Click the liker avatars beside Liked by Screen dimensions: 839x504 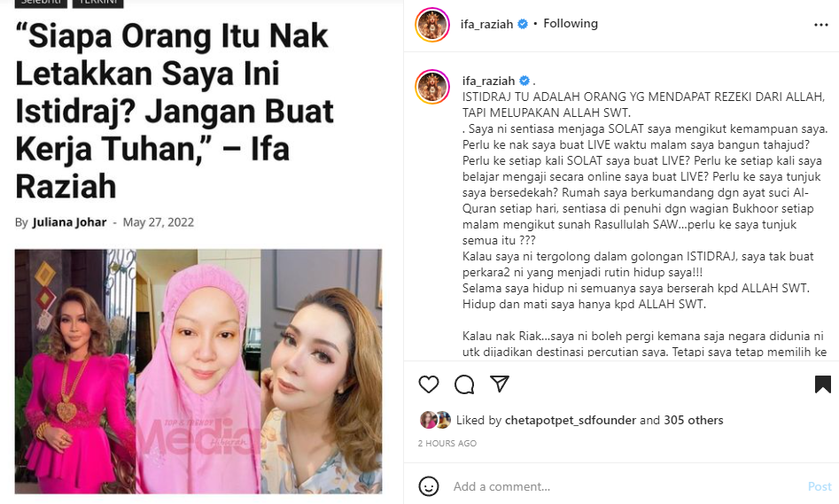point(436,420)
